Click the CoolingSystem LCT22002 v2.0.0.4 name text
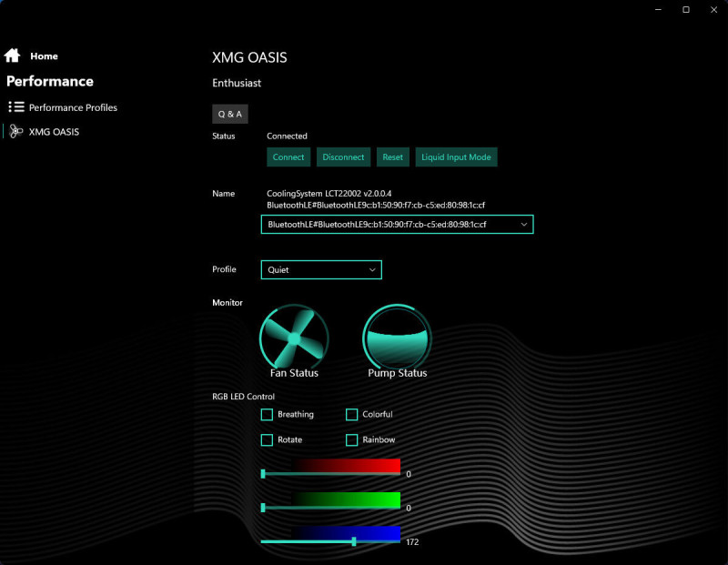 tap(329, 193)
